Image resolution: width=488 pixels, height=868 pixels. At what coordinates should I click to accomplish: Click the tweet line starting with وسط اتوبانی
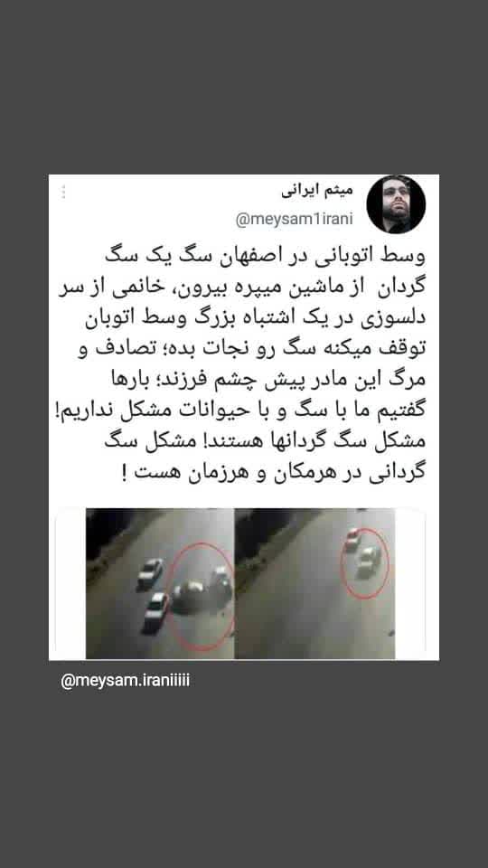[265, 255]
